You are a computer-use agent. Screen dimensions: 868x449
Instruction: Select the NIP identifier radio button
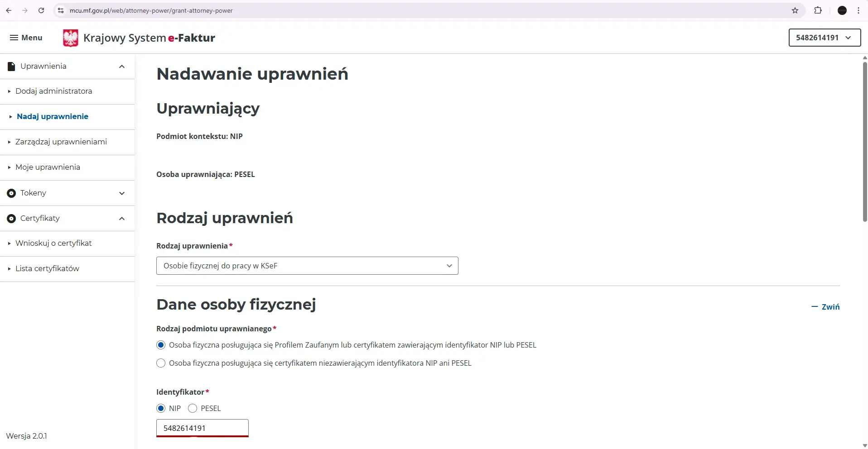[x=161, y=408]
